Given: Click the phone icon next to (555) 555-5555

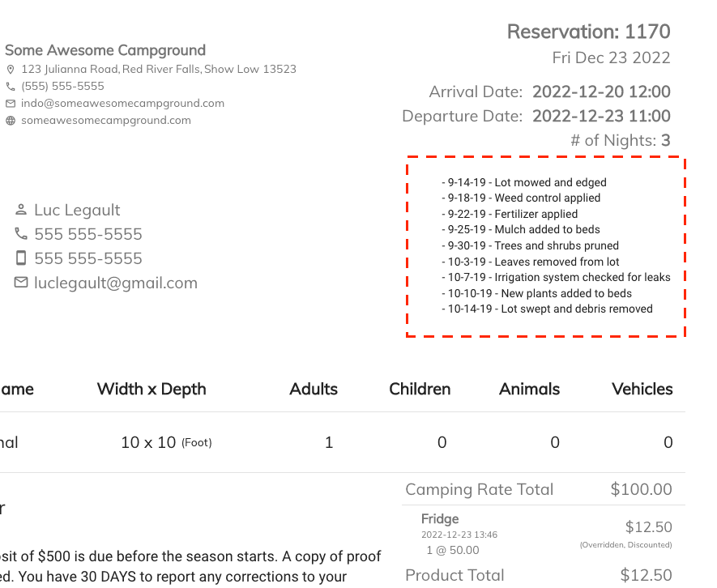Looking at the screenshot, I should point(11,87).
